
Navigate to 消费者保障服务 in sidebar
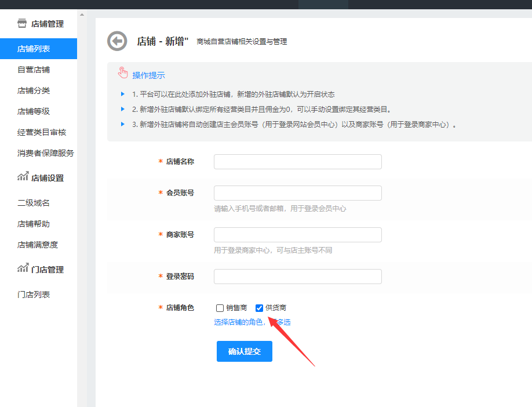(x=45, y=153)
